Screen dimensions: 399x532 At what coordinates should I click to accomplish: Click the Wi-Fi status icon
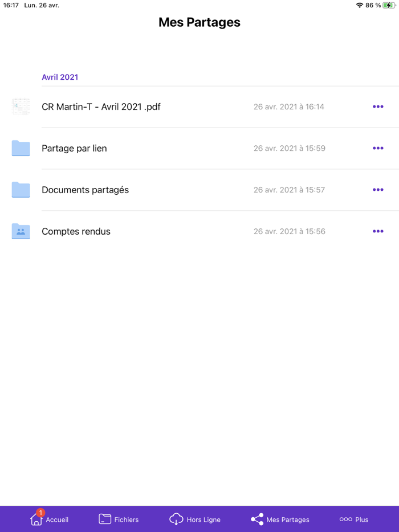(x=360, y=5)
